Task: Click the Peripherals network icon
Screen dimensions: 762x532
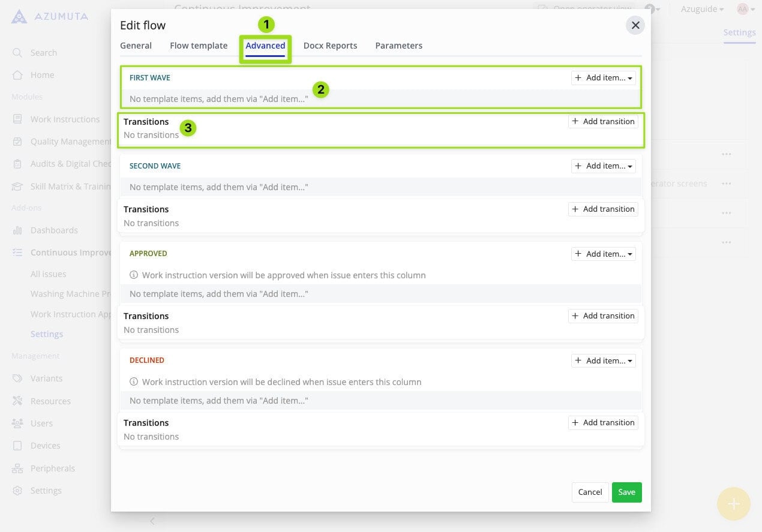Action: tap(18, 468)
